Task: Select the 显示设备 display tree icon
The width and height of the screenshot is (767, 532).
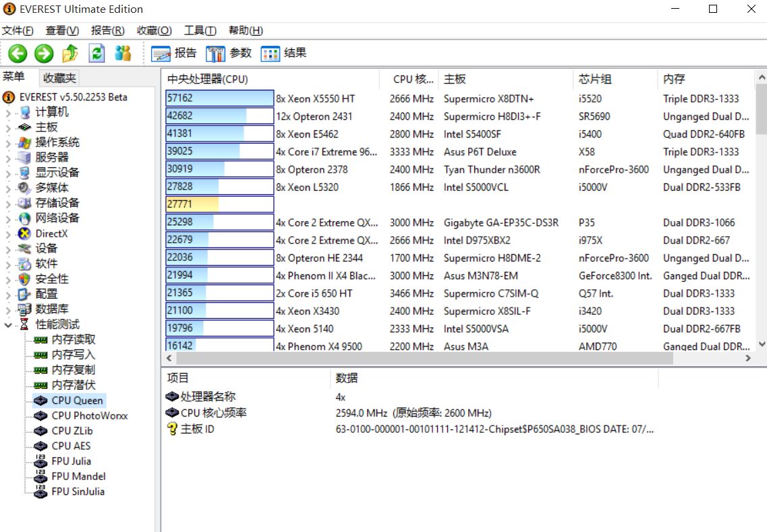Action: (x=24, y=173)
